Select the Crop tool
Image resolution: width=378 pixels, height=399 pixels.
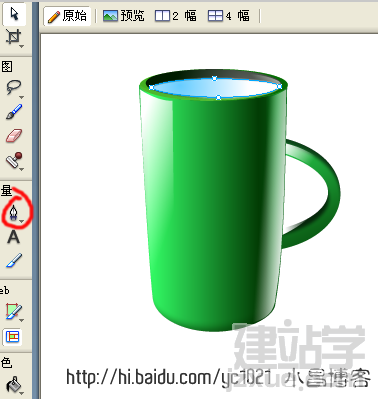[x=13, y=37]
